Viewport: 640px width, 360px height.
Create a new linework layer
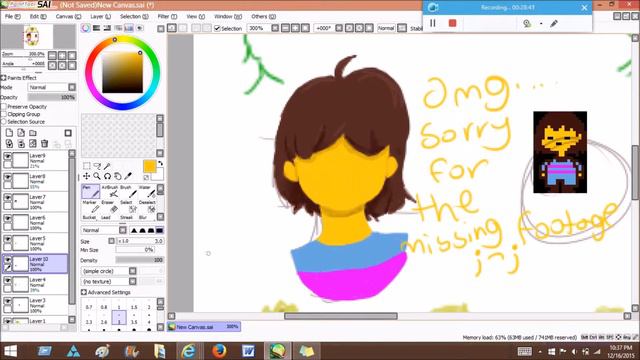pos(21,133)
